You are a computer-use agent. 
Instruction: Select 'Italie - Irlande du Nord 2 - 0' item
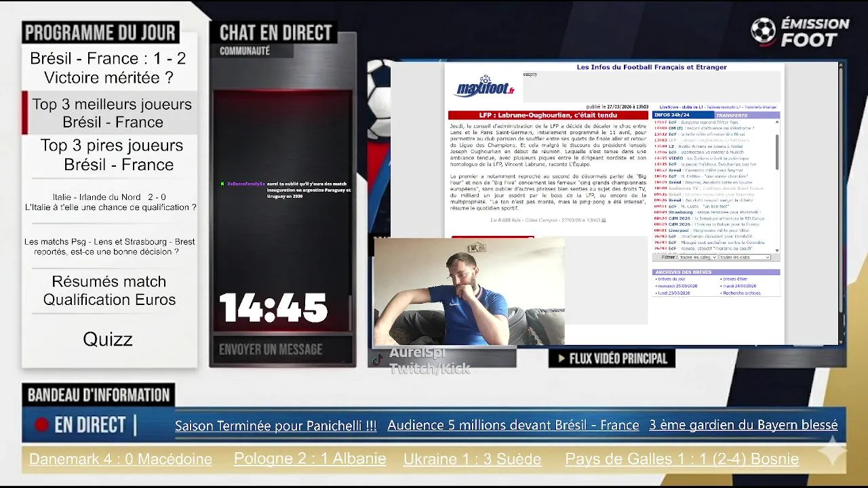pos(110,202)
